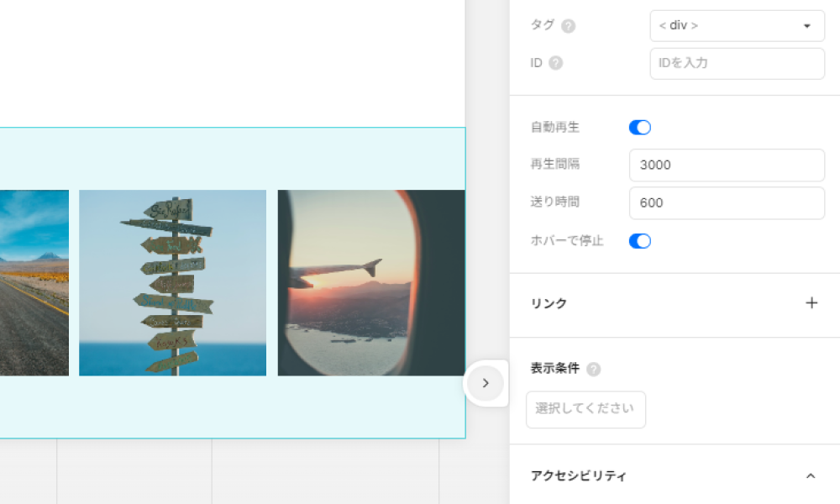840x504 pixels.
Task: Open the タグ dropdown showing < div >
Action: pos(737,26)
